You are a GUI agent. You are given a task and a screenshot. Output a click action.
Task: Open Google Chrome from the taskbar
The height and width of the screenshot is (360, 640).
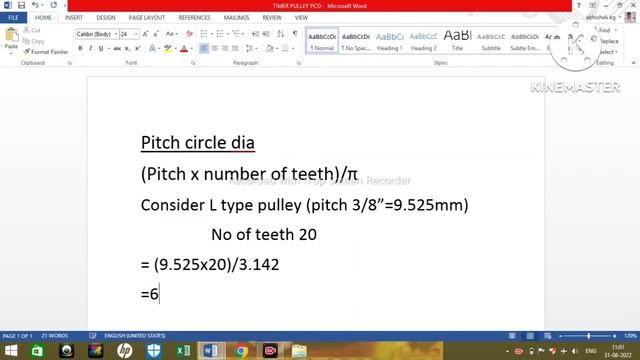pos(241,351)
